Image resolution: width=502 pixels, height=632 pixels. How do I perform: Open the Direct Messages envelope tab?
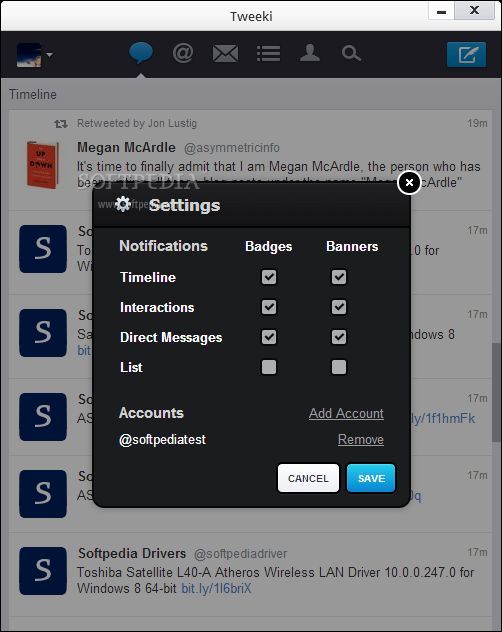coord(225,54)
